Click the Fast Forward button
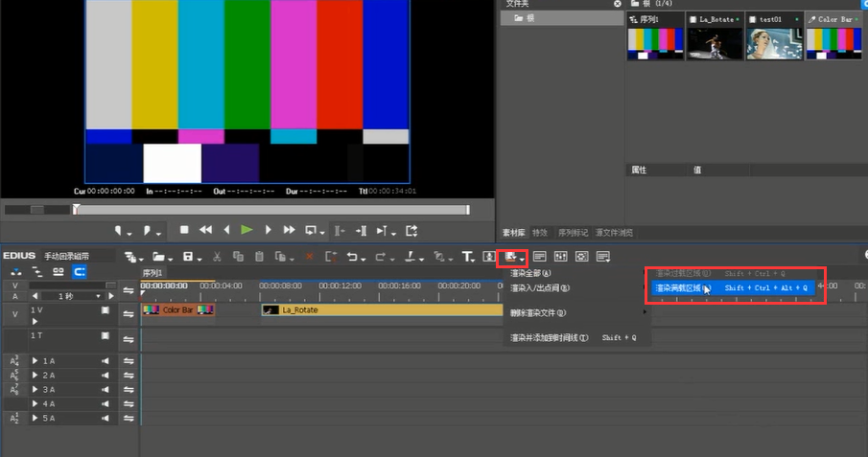 tap(289, 230)
